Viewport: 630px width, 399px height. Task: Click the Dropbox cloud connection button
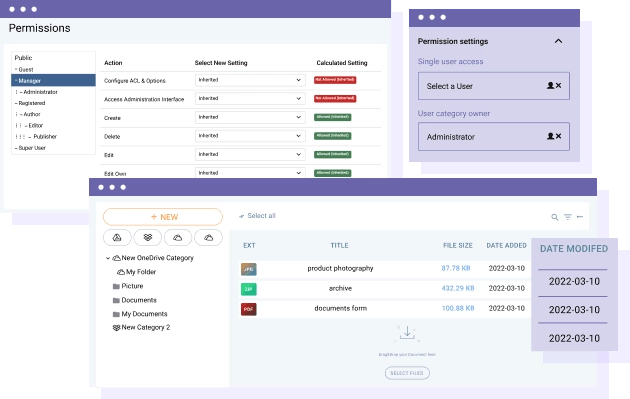pos(147,237)
